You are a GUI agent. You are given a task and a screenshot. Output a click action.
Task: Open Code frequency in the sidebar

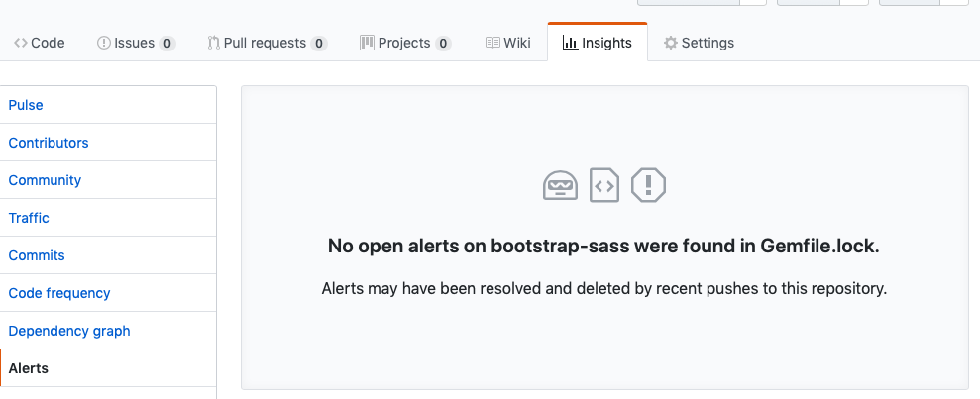click(108, 293)
